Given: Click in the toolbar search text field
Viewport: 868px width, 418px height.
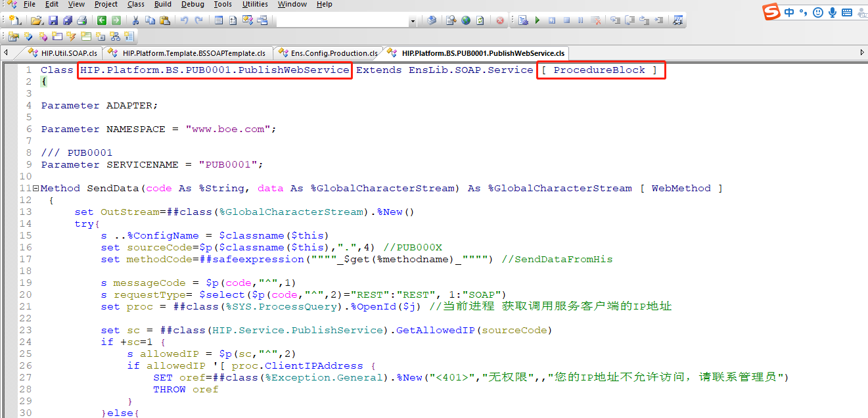Looking at the screenshot, I should click(x=342, y=21).
